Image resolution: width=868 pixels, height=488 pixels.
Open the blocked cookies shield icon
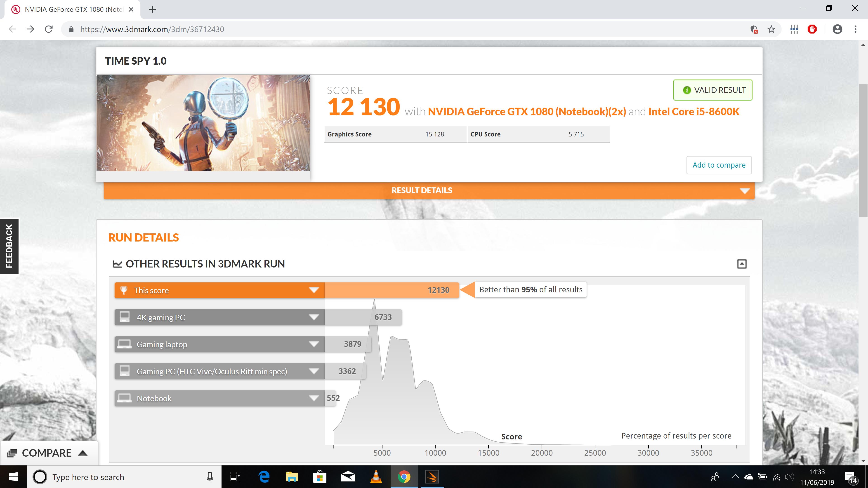pos(754,29)
